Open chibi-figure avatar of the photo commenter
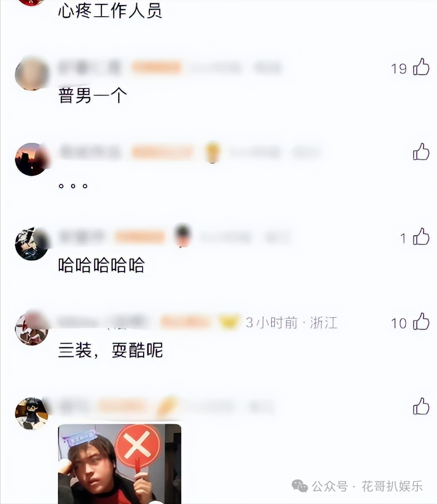The width and height of the screenshot is (437, 504). click(32, 413)
